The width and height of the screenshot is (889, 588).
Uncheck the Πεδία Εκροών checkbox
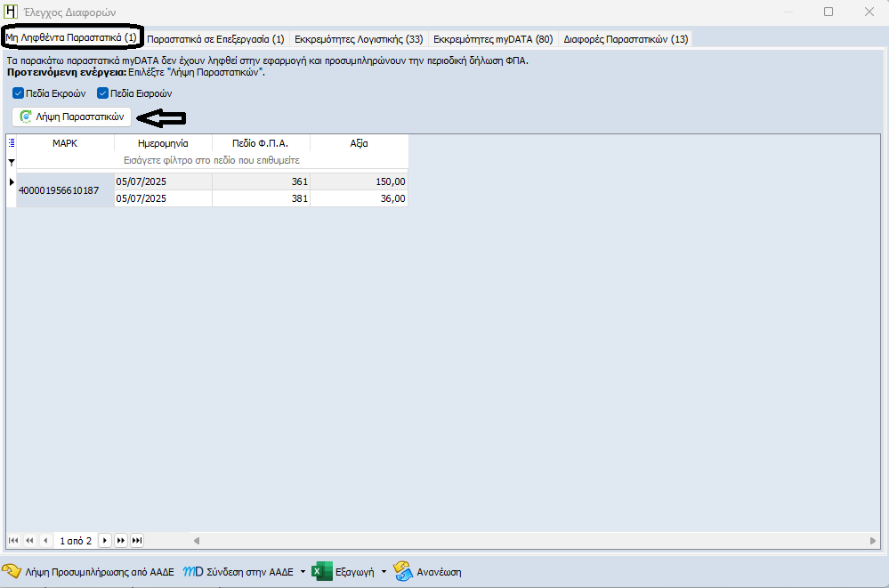[x=18, y=93]
